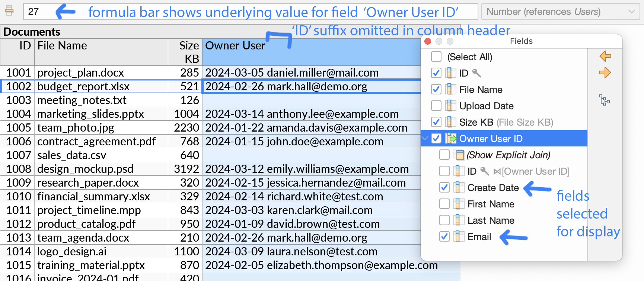Viewport: 644px width, 281px height.
Task: Click the Last Name field icon
Action: click(x=459, y=220)
